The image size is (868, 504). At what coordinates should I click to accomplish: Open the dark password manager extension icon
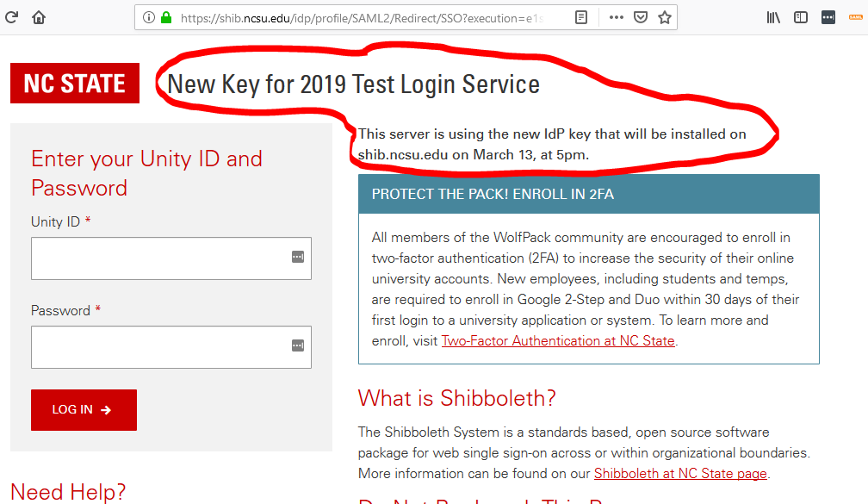[x=828, y=18]
